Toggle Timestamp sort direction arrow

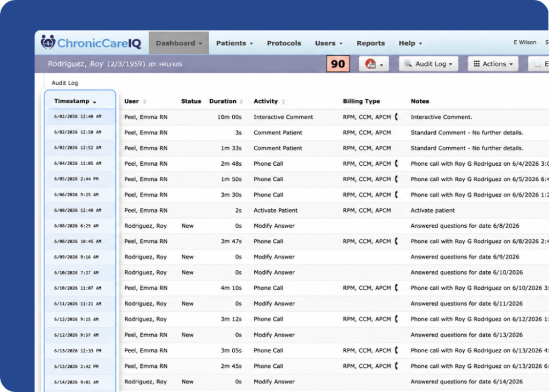(x=94, y=102)
